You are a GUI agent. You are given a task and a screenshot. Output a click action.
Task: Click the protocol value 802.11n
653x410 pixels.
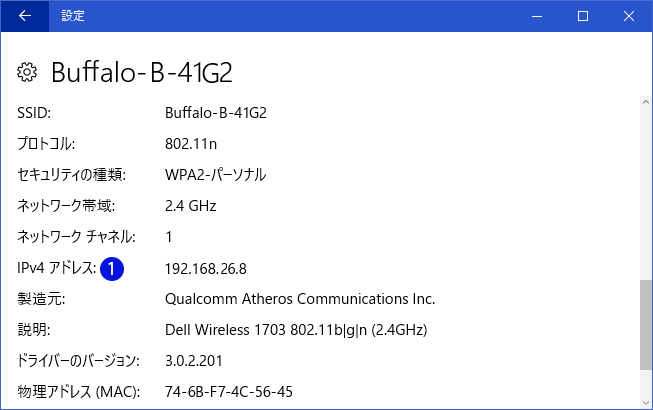(191, 144)
